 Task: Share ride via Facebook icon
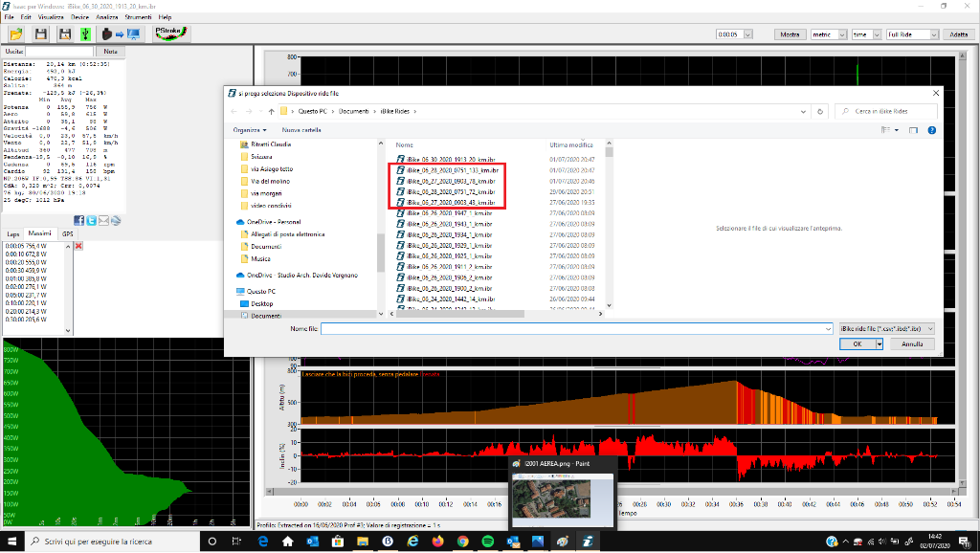78,220
